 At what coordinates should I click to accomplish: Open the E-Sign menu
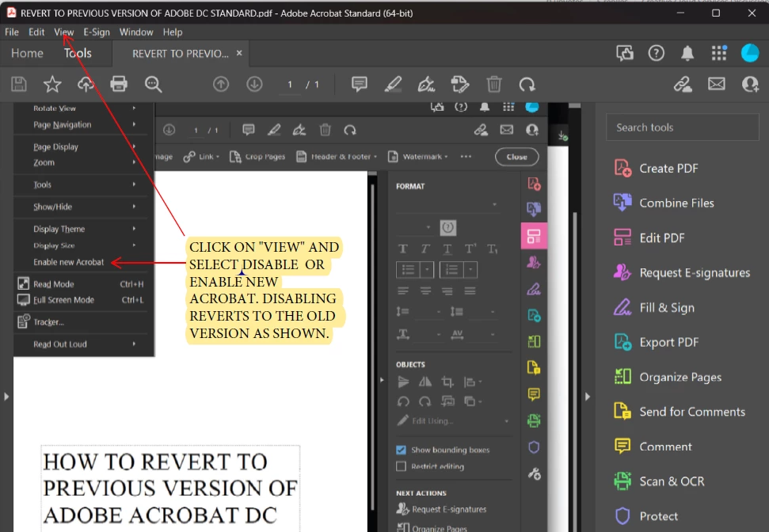pyautogui.click(x=97, y=32)
